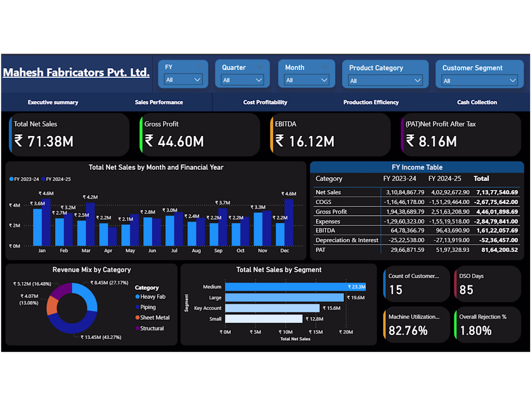Open the Quarter slicer dropdown
Screen dimensions: 532x399
[x=242, y=80]
